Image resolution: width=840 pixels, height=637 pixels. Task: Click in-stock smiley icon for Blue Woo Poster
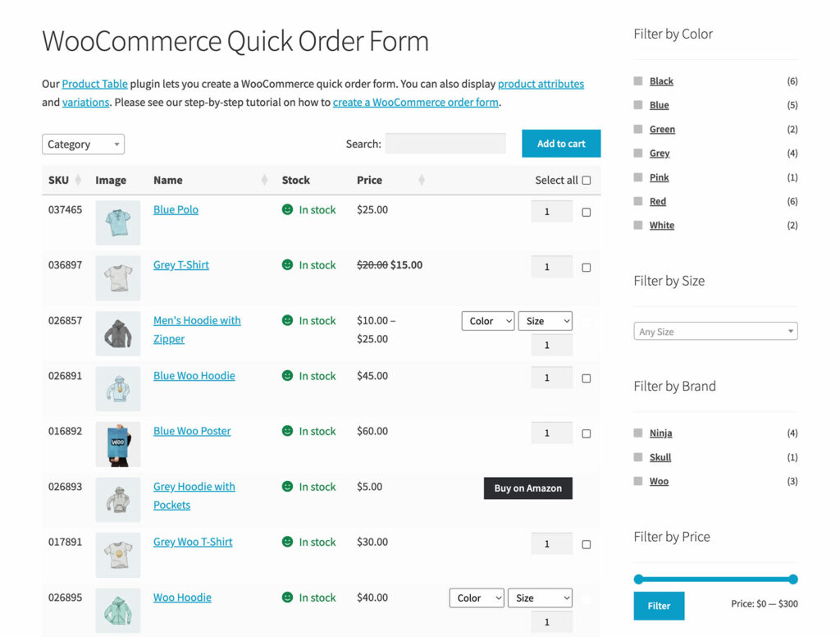[x=288, y=431]
